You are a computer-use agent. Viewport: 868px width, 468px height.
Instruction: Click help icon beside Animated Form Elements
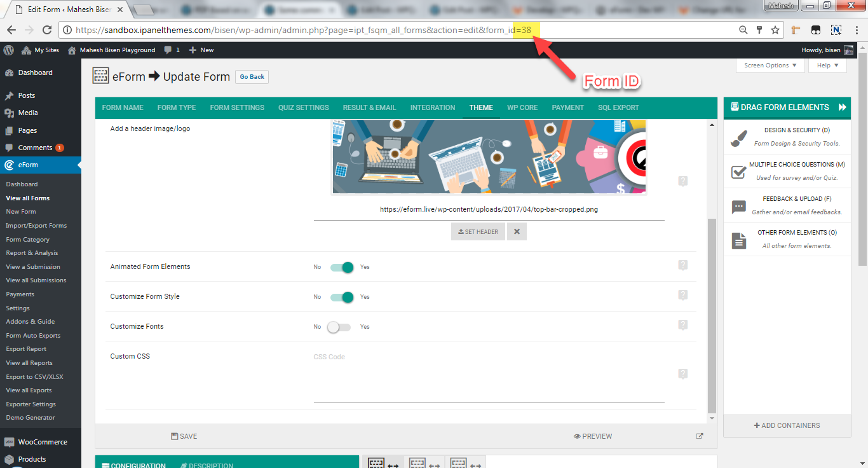coord(682,265)
